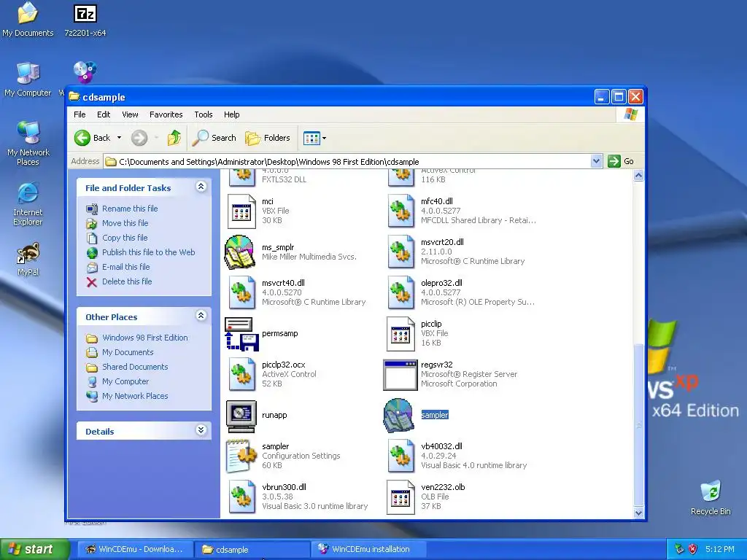
Task: Click the vertical scrollbar thumb
Action: coord(638,425)
